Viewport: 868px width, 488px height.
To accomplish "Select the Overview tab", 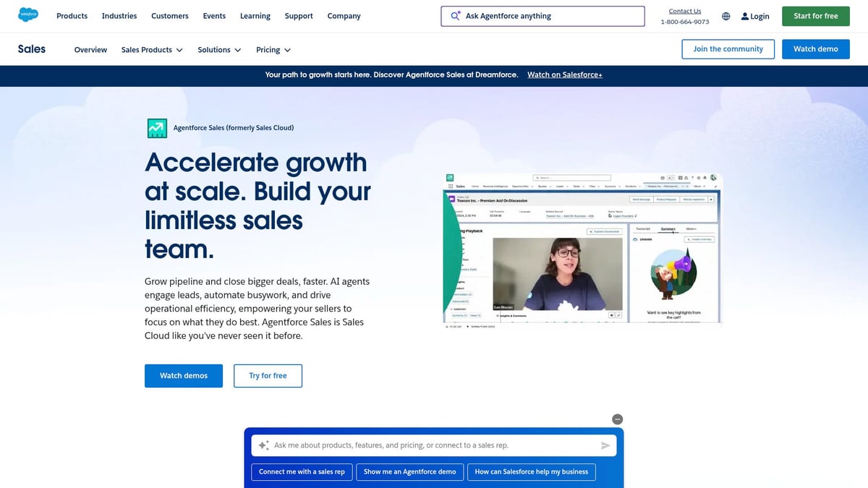I will pos(90,50).
